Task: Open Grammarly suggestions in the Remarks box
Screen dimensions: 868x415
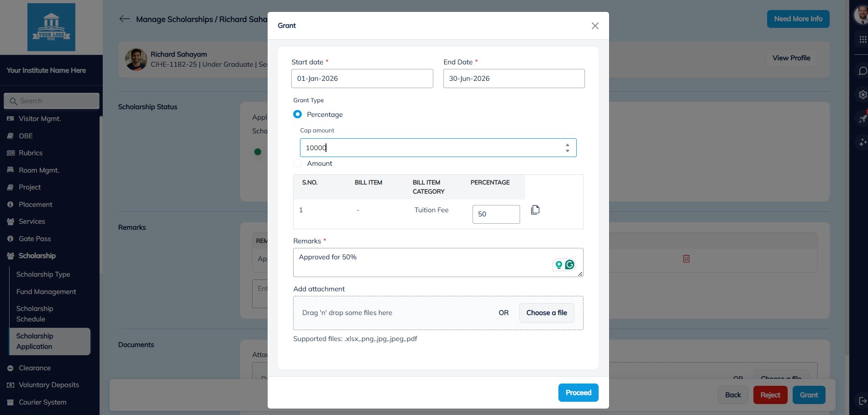Action: click(570, 264)
